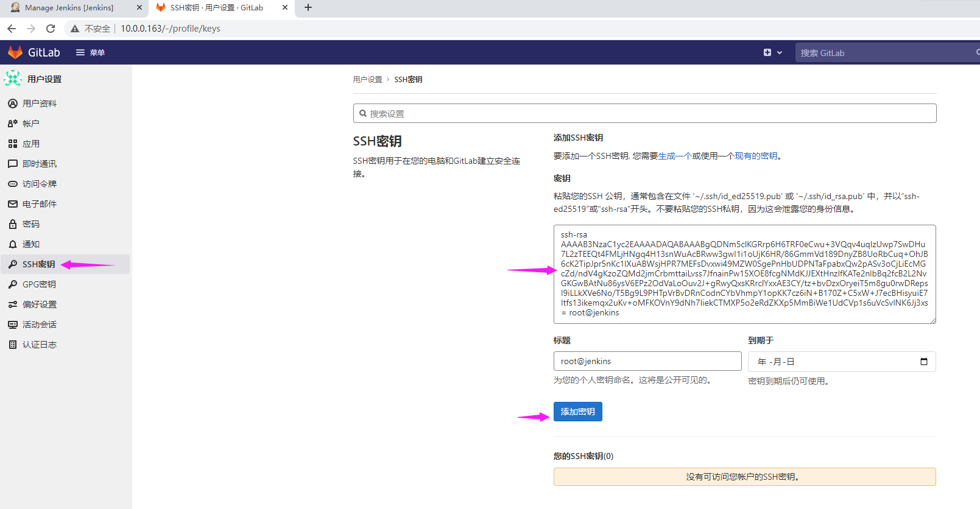Click the magnifier icon in 搜索设置 box

point(363,113)
